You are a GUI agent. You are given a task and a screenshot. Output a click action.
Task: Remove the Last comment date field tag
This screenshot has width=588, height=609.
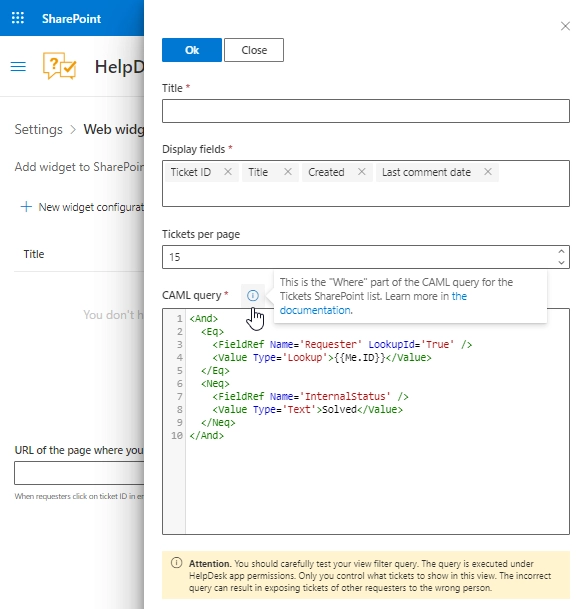[x=488, y=172]
